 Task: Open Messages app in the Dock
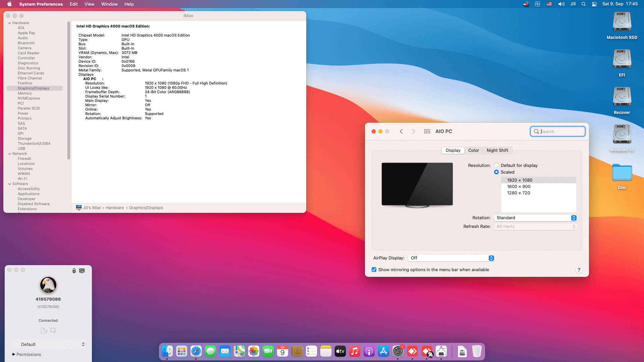(x=210, y=351)
